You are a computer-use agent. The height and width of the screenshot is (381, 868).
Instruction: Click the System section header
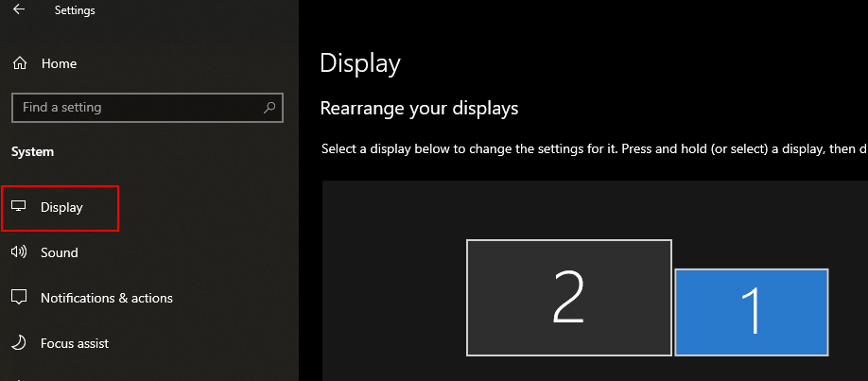(x=32, y=151)
